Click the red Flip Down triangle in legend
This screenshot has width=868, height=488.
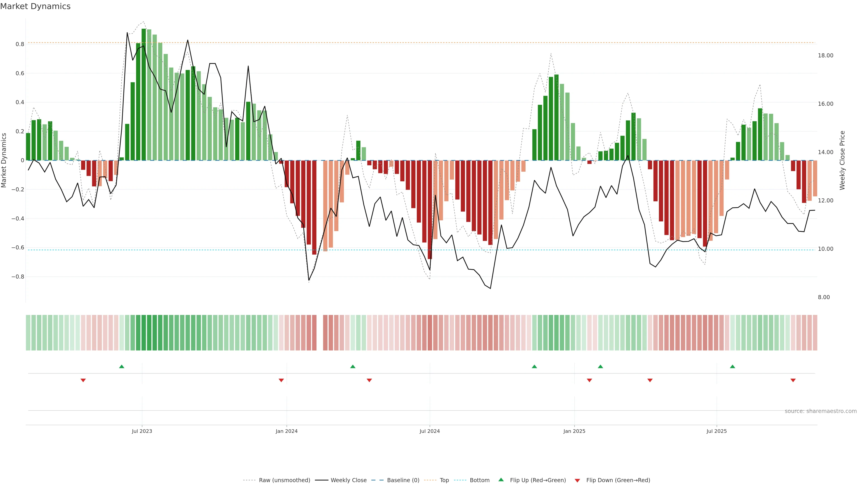coord(577,480)
